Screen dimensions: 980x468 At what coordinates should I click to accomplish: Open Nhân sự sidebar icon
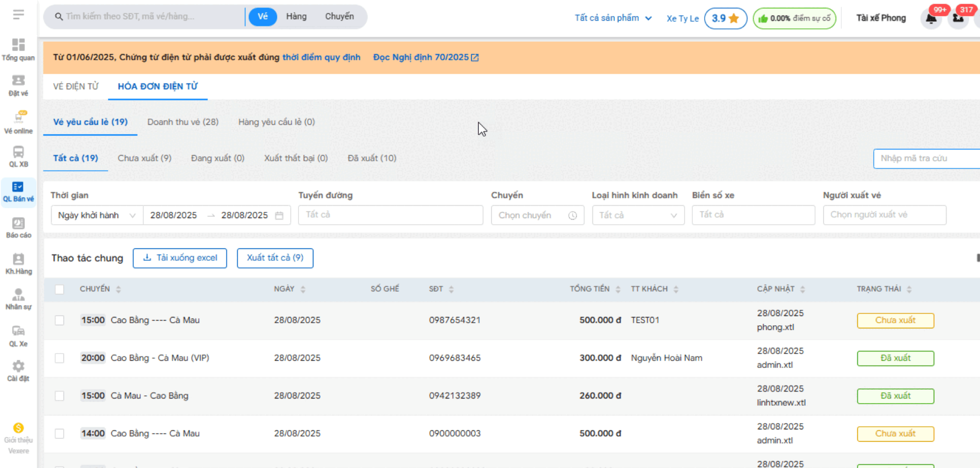click(19, 295)
